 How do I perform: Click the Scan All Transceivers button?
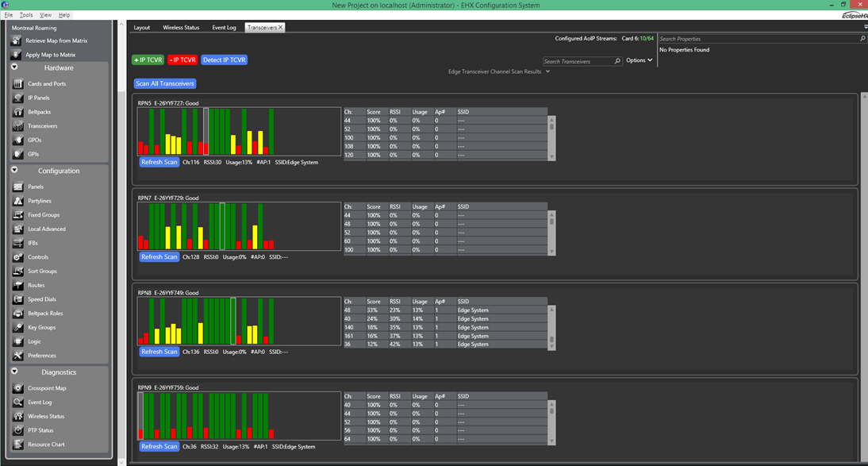pyautogui.click(x=165, y=83)
